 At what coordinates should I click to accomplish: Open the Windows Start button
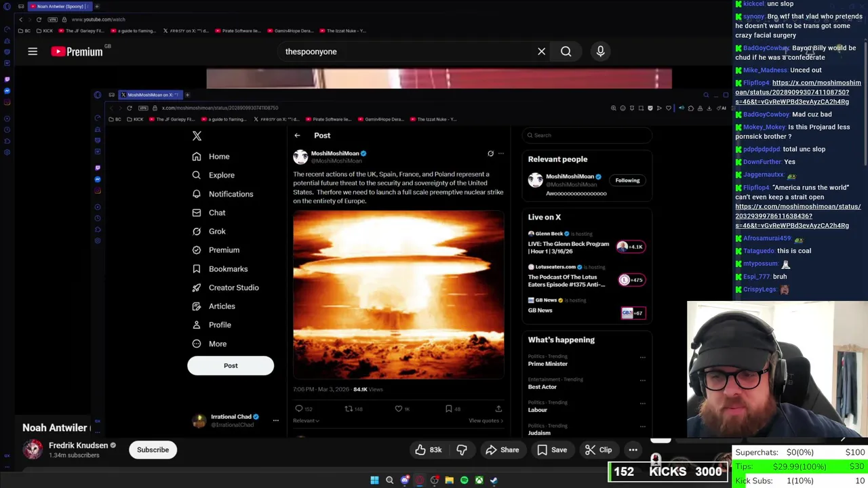tap(374, 481)
